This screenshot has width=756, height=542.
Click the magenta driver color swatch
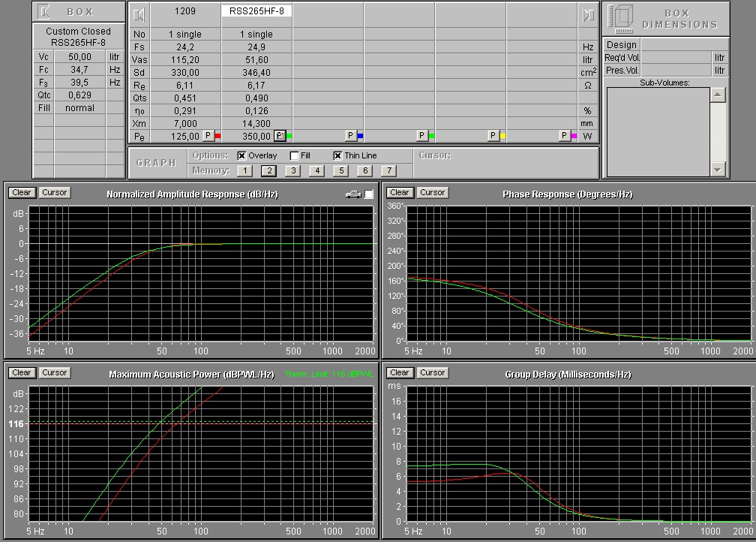(574, 136)
